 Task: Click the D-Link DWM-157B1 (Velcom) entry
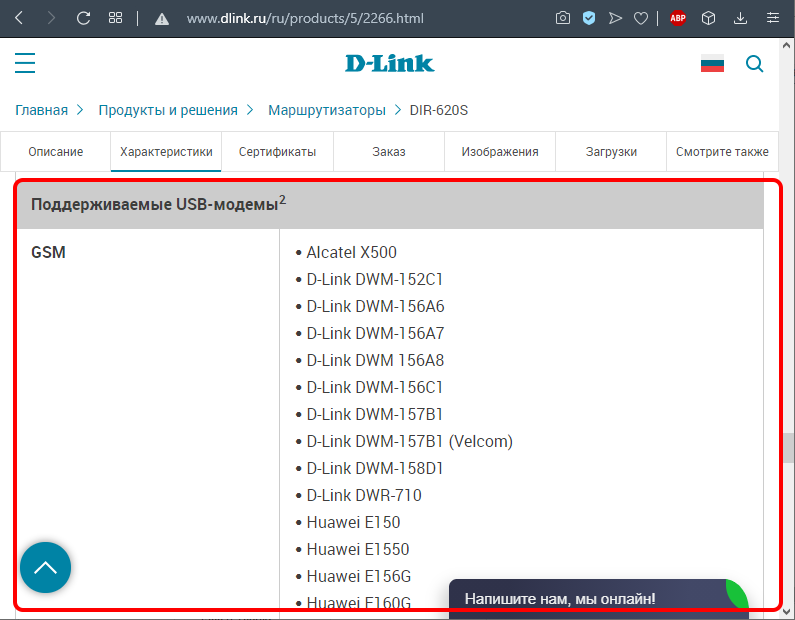click(410, 441)
